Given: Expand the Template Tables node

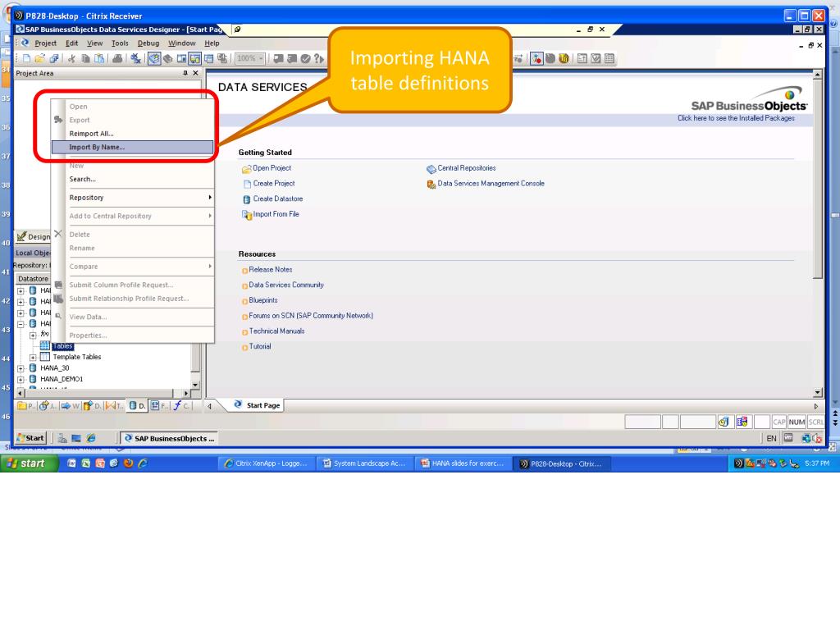Looking at the screenshot, I should 33,358.
